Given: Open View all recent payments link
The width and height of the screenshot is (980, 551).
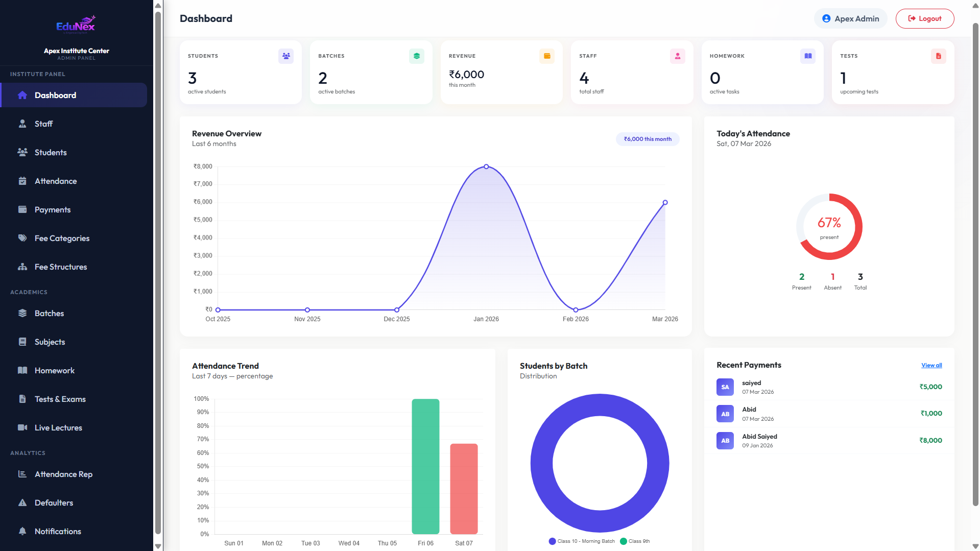Looking at the screenshot, I should click(931, 366).
